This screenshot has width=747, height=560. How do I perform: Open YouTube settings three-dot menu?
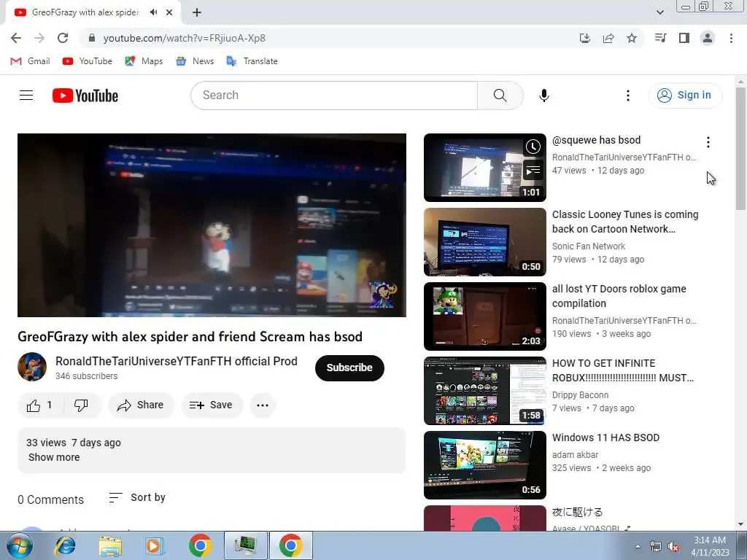pyautogui.click(x=628, y=96)
